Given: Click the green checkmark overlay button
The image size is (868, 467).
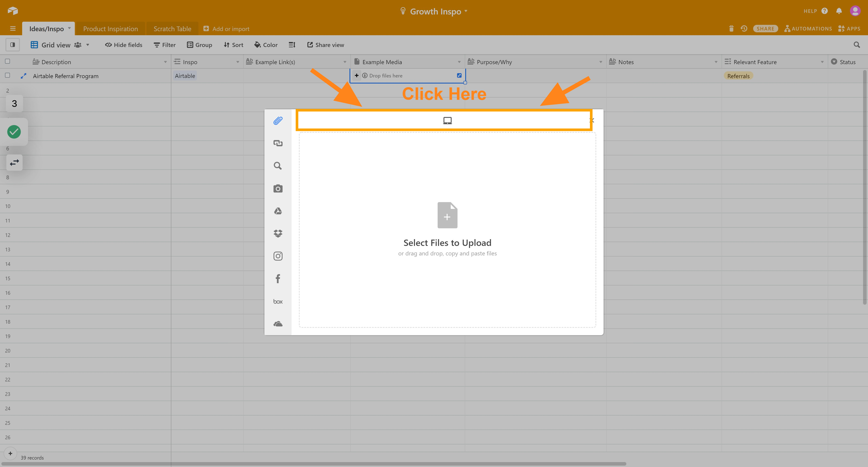Looking at the screenshot, I should (14, 132).
